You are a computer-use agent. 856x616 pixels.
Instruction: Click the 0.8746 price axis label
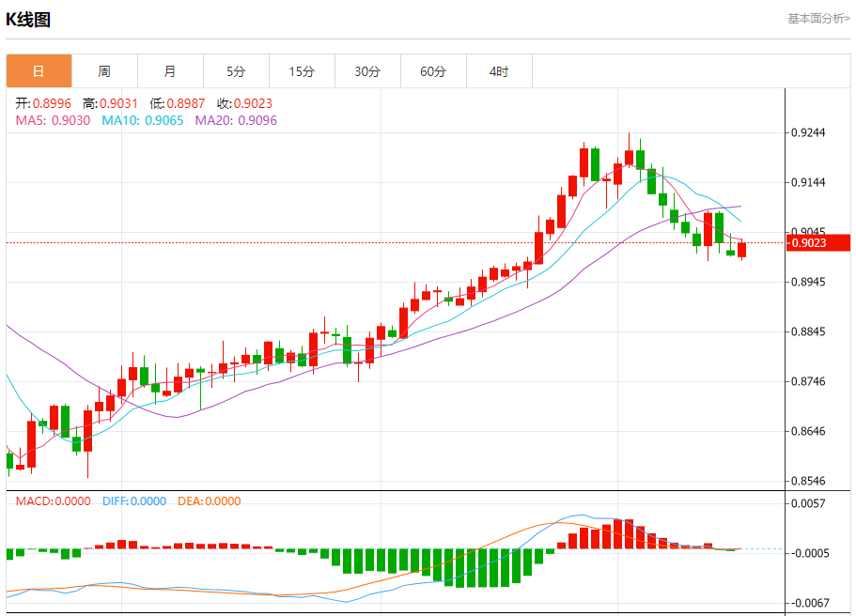808,381
